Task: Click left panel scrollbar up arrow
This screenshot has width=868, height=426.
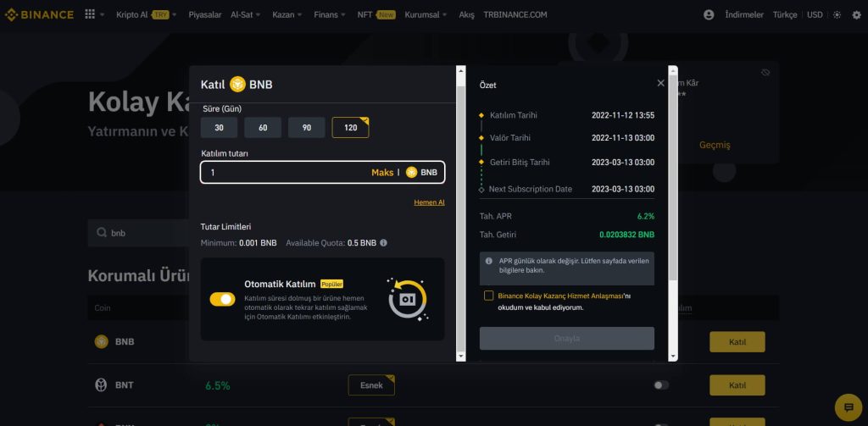Action: click(x=460, y=71)
